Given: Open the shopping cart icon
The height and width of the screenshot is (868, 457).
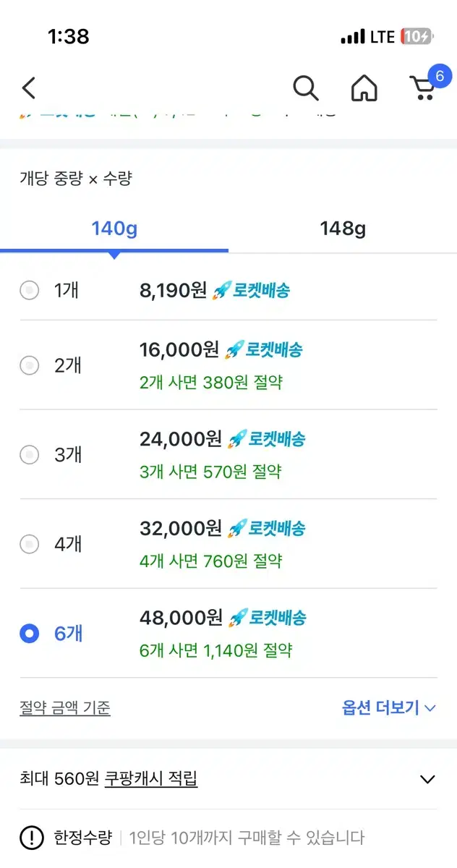Looking at the screenshot, I should tap(422, 90).
